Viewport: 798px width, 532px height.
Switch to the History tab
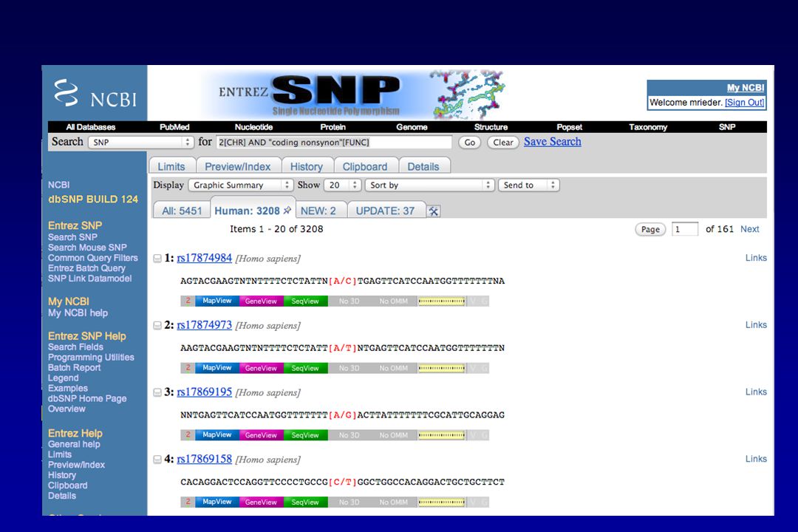[x=307, y=166]
